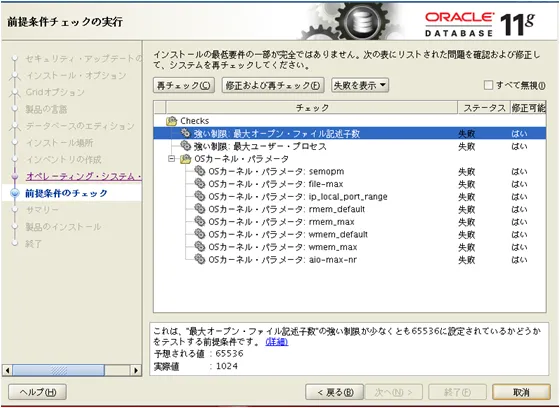Click the インストール場所 step label

[x=59, y=143]
